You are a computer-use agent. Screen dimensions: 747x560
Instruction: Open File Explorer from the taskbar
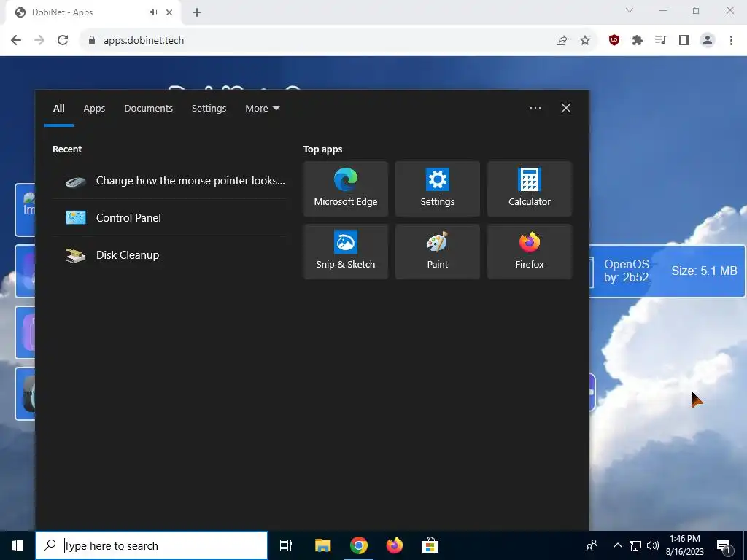point(322,545)
